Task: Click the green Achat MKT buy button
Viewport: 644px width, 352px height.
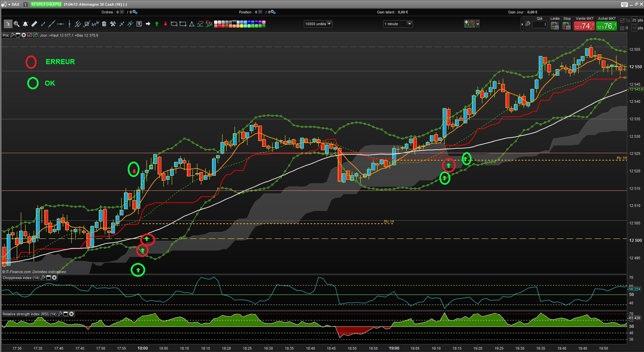Action: point(606,26)
